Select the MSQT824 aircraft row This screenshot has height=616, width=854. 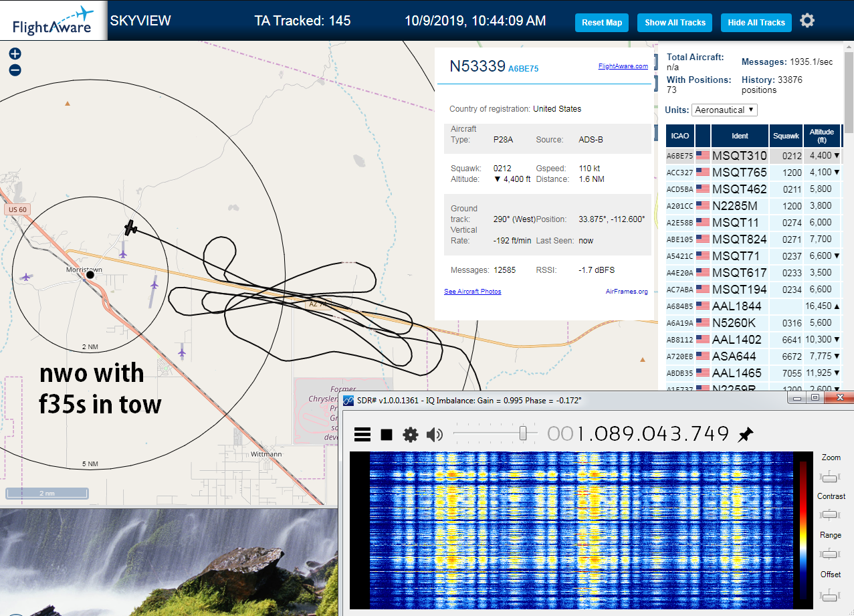pyautogui.click(x=754, y=239)
